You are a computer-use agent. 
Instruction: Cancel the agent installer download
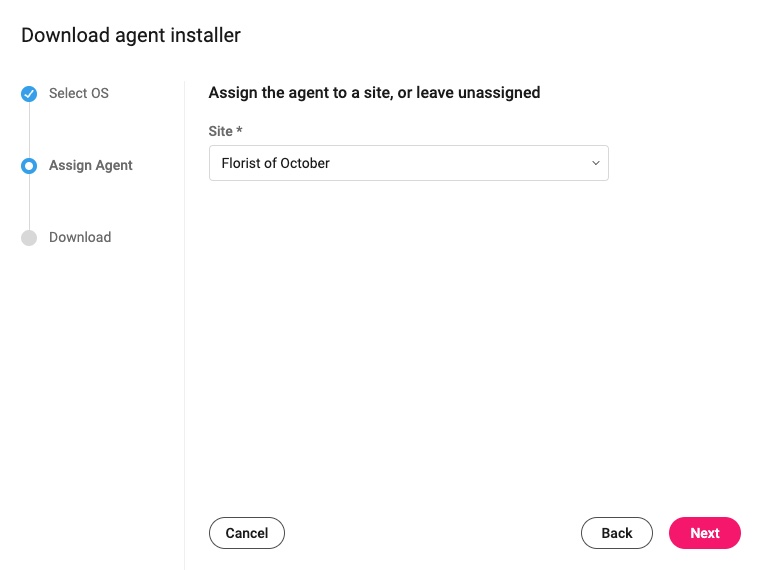pyautogui.click(x=247, y=533)
